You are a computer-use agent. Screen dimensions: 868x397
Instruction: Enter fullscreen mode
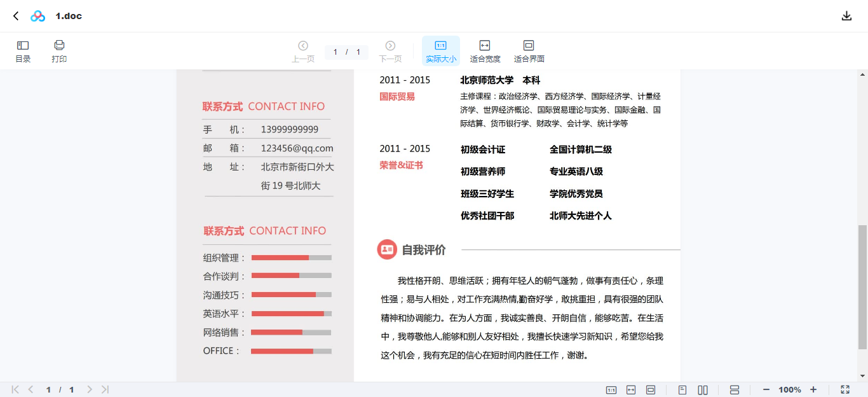pyautogui.click(x=846, y=389)
